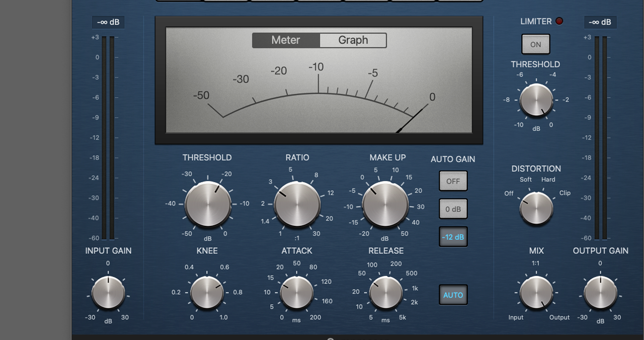644x340 pixels.
Task: Select the OUTPUT GAIN knob
Action: click(600, 292)
